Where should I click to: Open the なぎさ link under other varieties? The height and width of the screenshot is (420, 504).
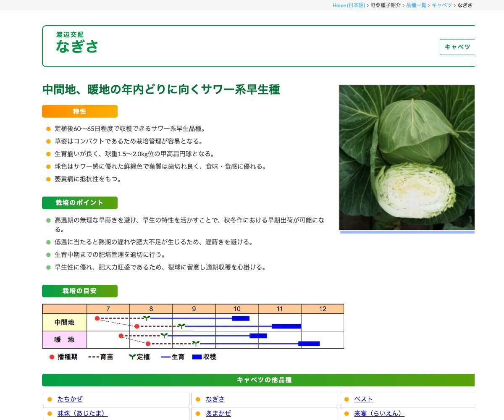215,399
